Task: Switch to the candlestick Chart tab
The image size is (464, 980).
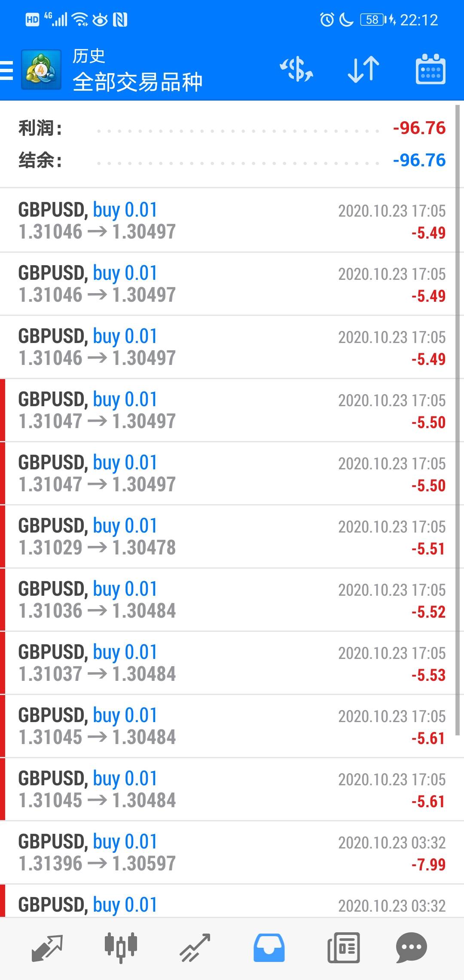Action: pos(121,948)
